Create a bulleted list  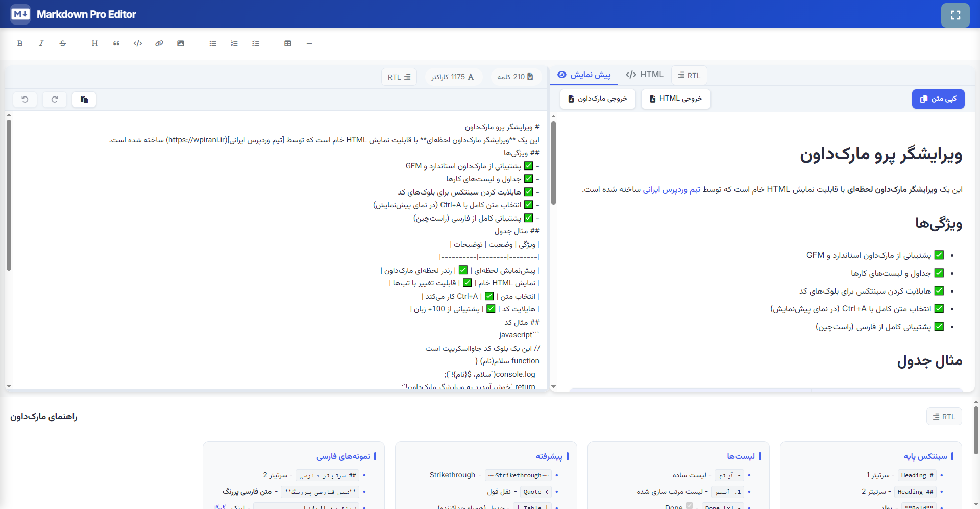[x=213, y=43]
